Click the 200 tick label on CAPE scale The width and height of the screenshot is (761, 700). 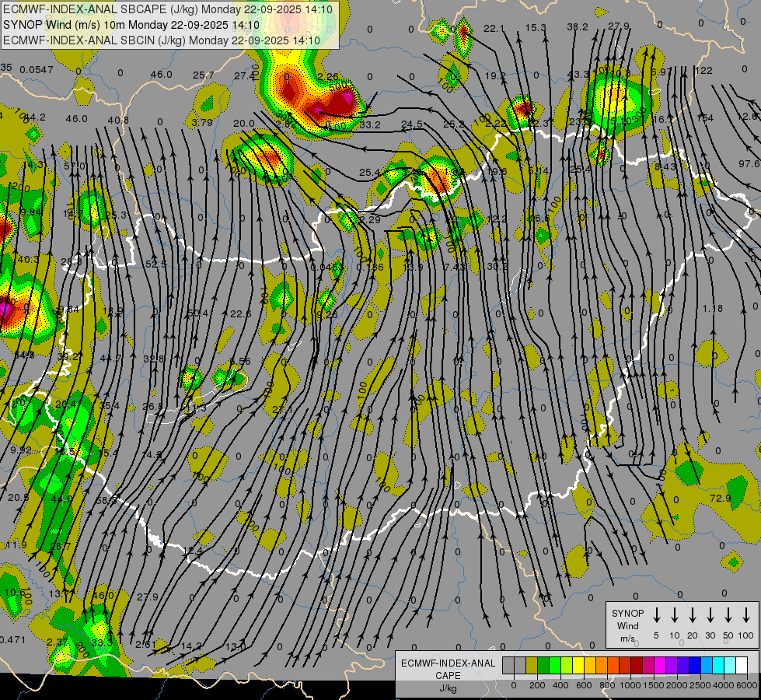537,685
